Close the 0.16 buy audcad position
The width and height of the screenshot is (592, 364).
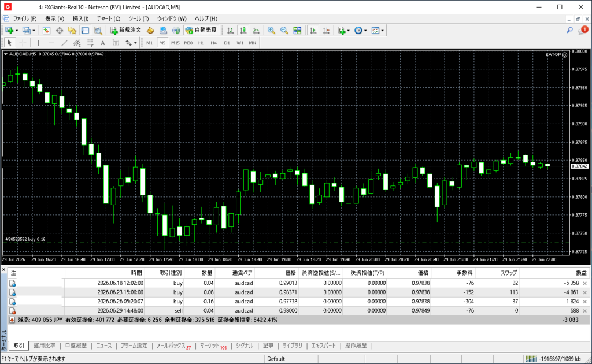click(x=585, y=302)
